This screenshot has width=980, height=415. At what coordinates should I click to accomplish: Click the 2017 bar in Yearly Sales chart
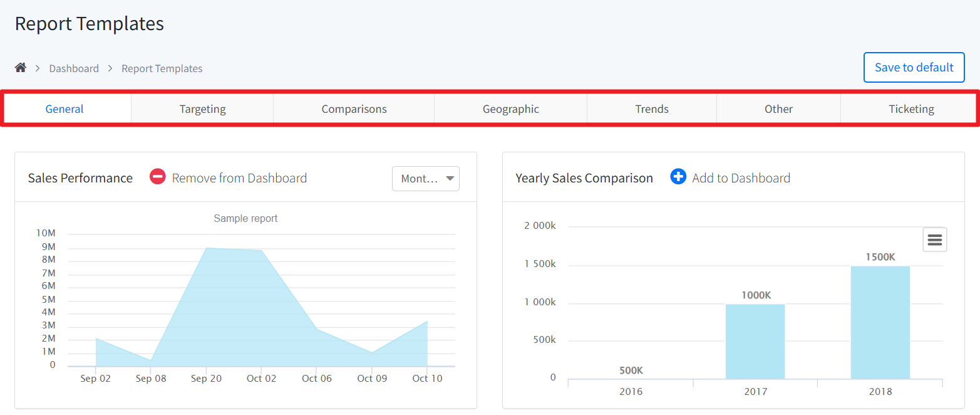point(755,342)
